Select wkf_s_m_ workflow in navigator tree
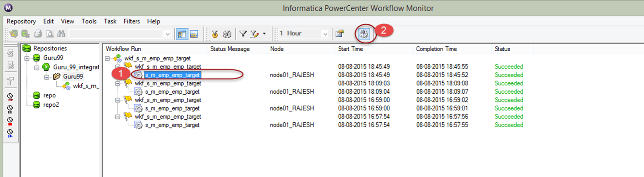644x177 pixels. pyautogui.click(x=86, y=86)
